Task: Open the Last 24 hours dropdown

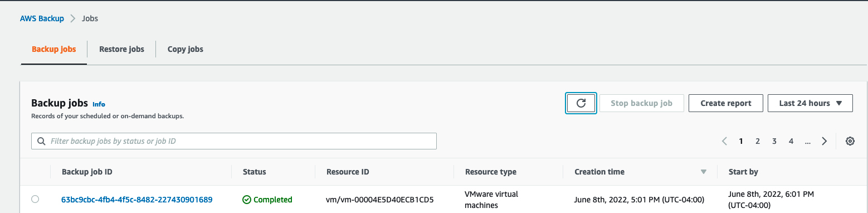Action: pyautogui.click(x=810, y=103)
